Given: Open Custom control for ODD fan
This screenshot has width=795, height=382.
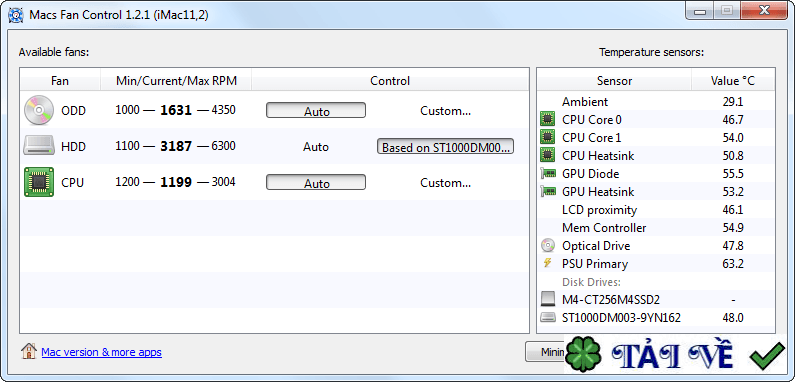Looking at the screenshot, I should pos(446,111).
